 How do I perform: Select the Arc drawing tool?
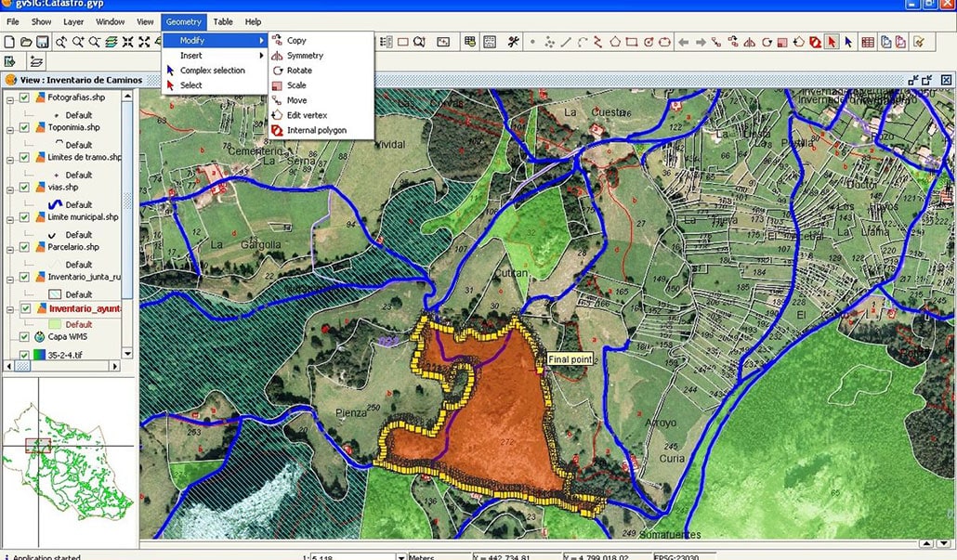coord(583,42)
